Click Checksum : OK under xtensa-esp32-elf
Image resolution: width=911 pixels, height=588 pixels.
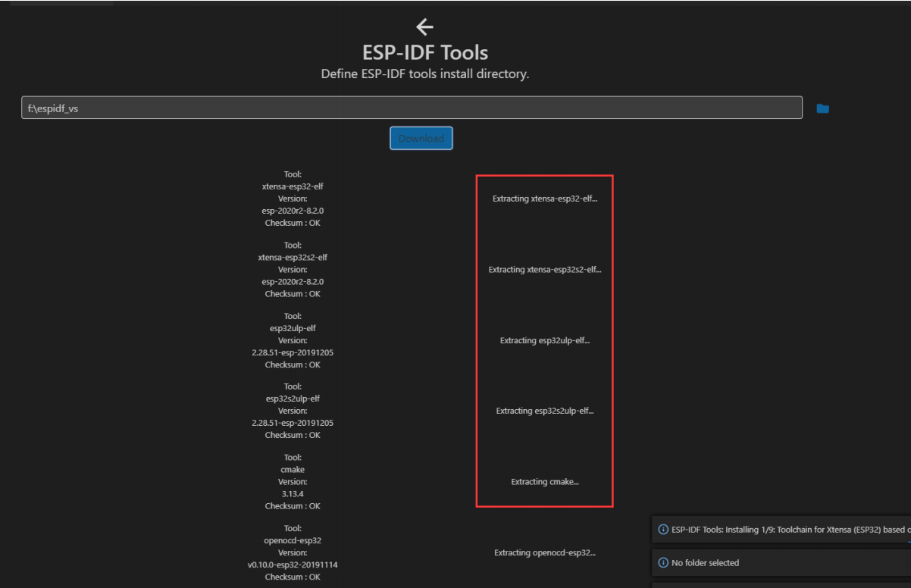pyautogui.click(x=293, y=223)
